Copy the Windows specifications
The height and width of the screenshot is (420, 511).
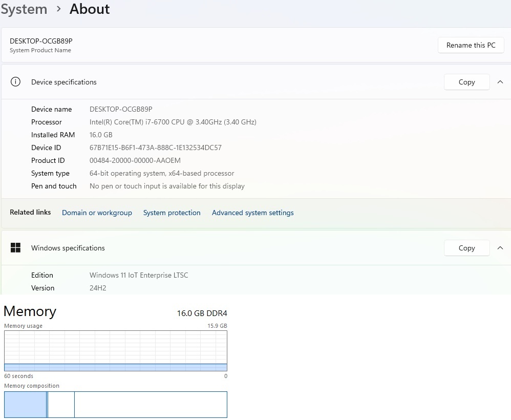click(466, 248)
